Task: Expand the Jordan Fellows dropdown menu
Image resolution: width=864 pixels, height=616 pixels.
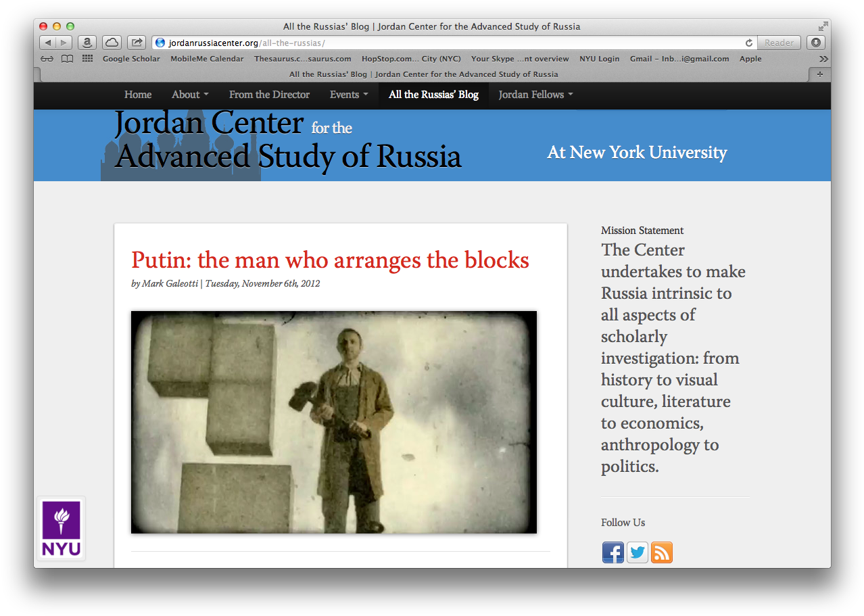Action: tap(535, 95)
